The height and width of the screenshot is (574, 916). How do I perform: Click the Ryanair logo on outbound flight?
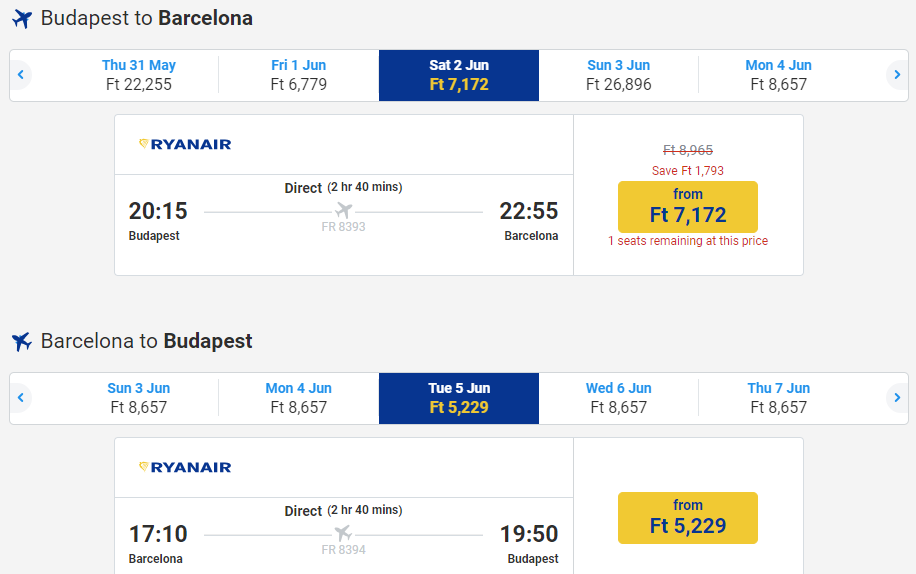tap(185, 145)
